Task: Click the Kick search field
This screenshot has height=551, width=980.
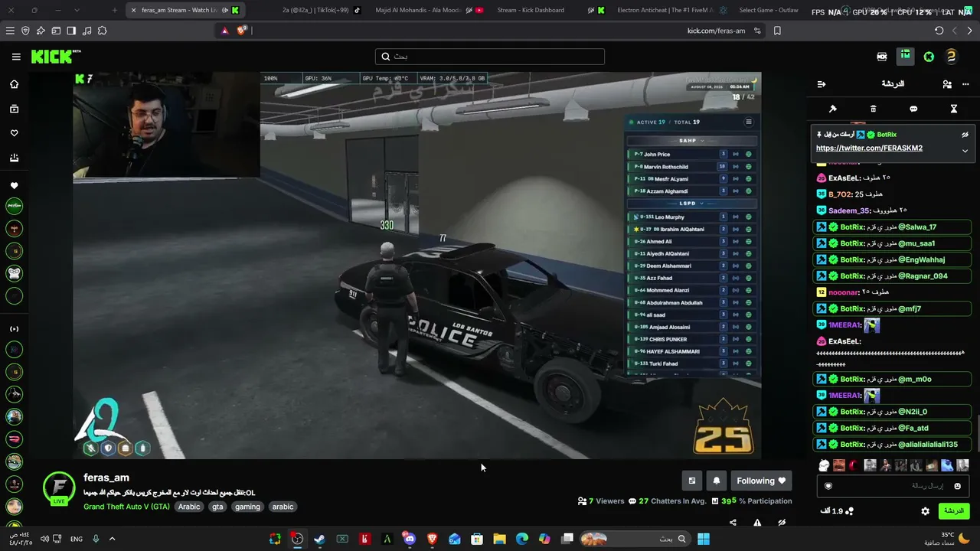Action: click(x=490, y=57)
